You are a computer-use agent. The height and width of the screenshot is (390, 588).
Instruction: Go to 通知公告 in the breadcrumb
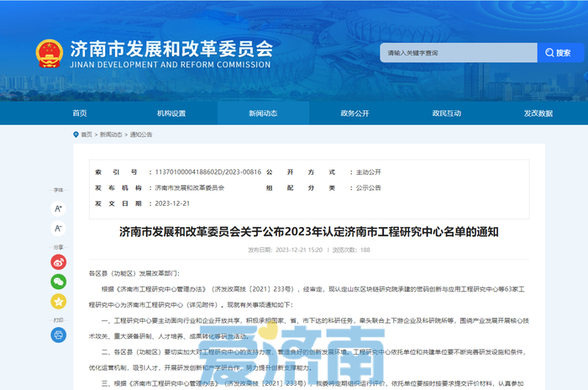click(x=141, y=134)
